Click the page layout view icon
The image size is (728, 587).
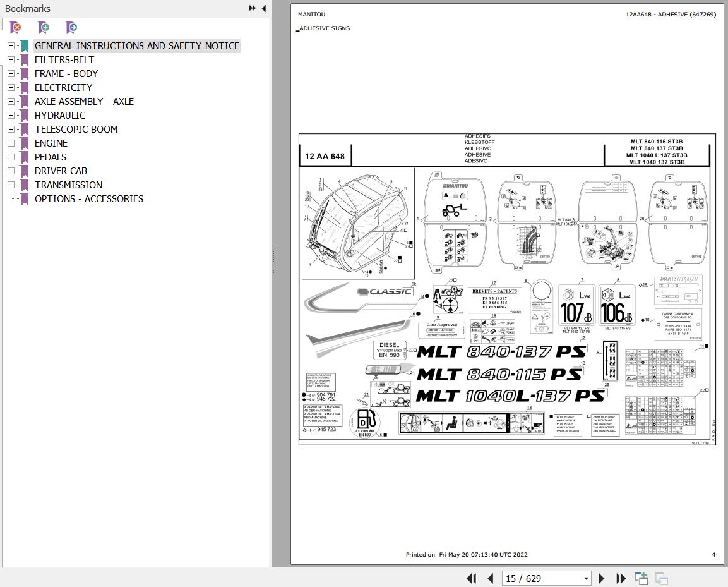tap(641, 579)
